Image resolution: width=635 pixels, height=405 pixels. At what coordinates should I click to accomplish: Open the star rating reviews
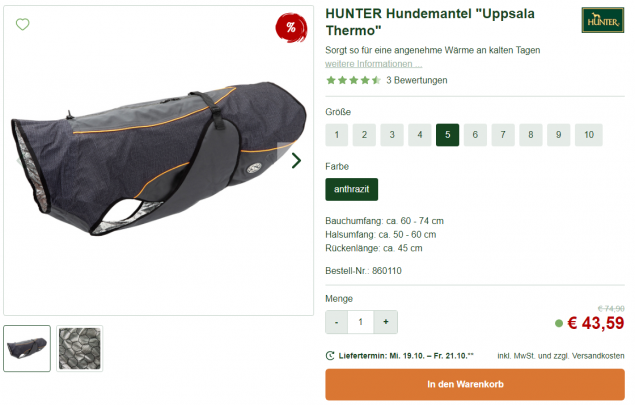pyautogui.click(x=353, y=80)
